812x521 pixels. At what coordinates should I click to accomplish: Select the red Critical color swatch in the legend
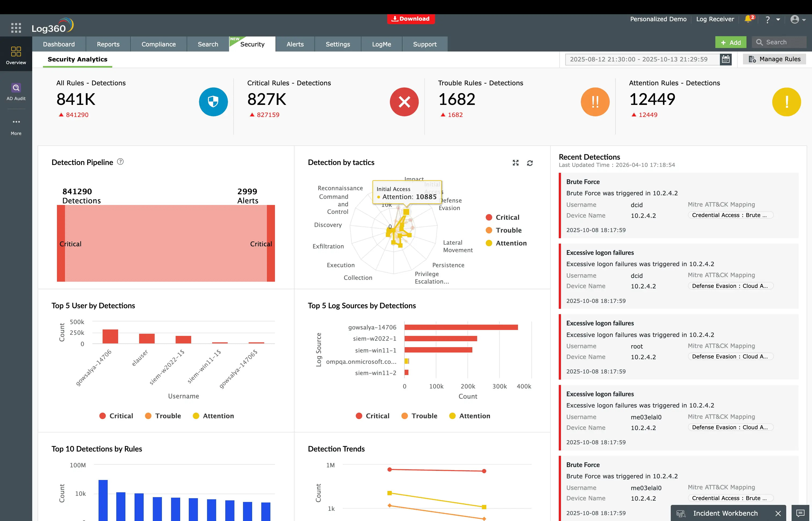489,217
